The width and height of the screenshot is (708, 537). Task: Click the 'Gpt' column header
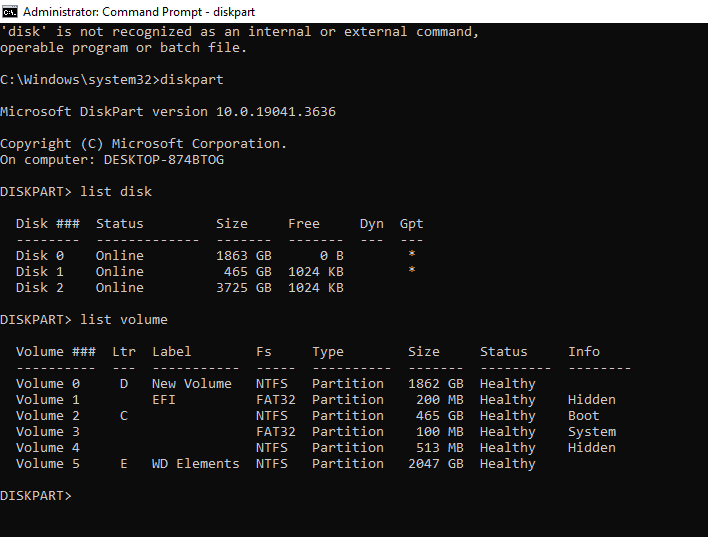pos(411,224)
